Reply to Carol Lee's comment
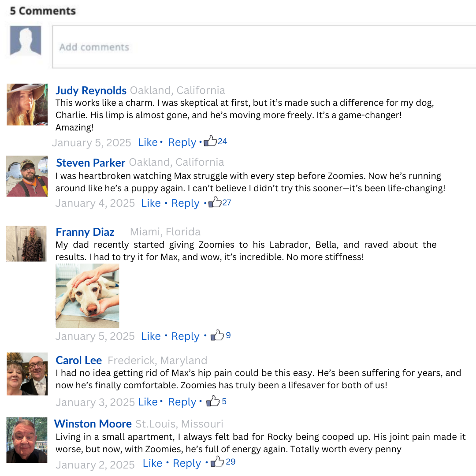This screenshot has height=476, width=476. (182, 402)
